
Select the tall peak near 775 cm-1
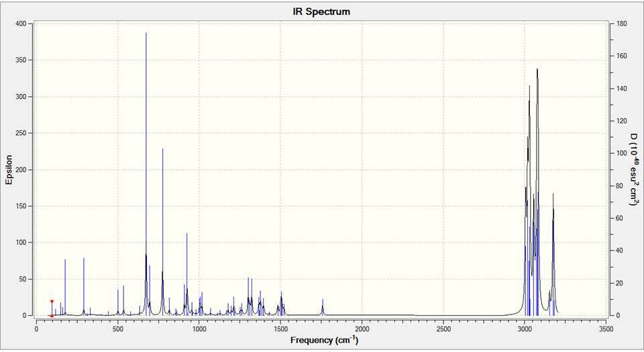tap(162, 232)
